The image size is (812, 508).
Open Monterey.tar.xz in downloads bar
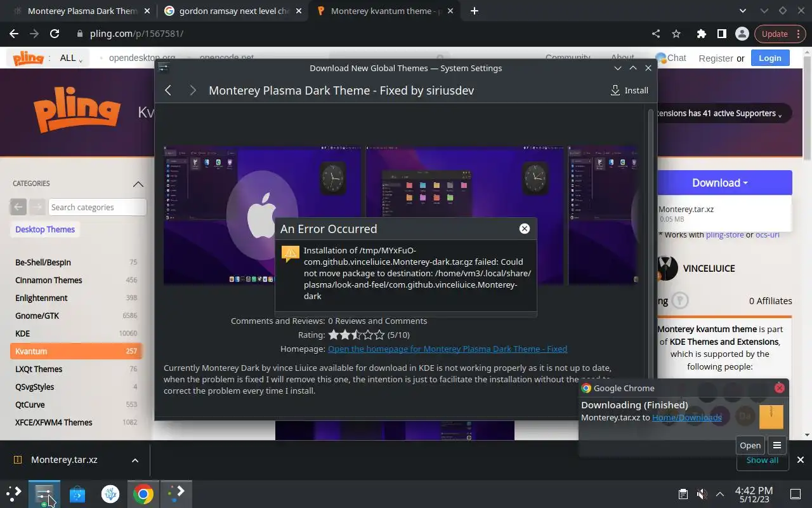64,460
